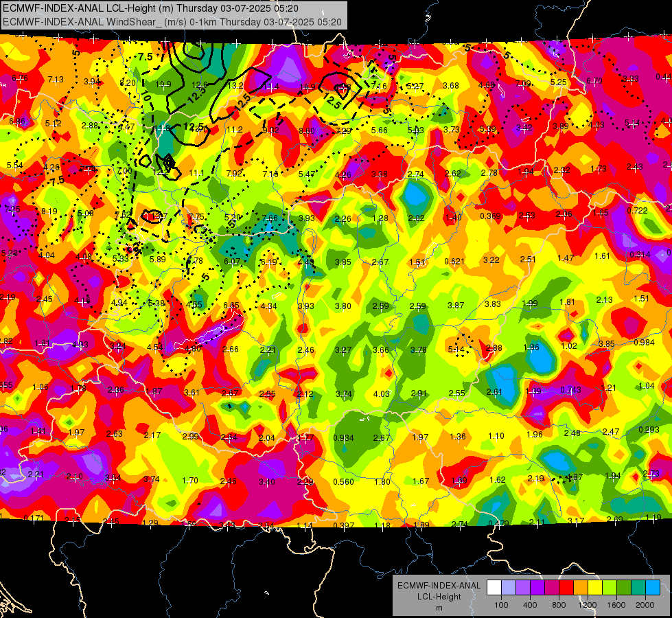
Task: Click the wind shear value 13.2
Action: click(235, 86)
